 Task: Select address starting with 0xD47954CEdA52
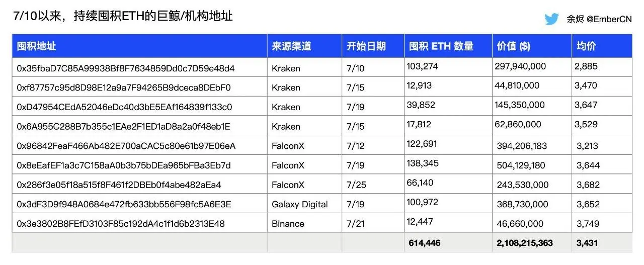(124, 107)
